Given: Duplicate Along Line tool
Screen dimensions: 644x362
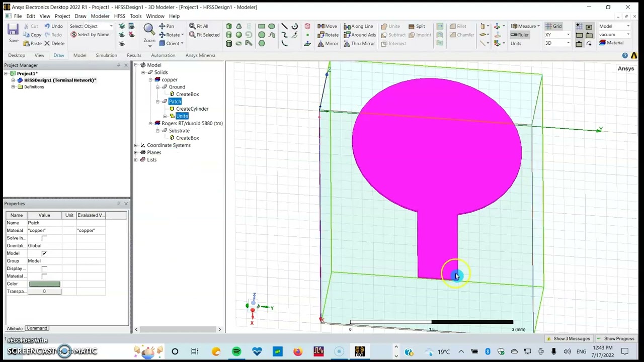Looking at the screenshot, I should [x=358, y=26].
